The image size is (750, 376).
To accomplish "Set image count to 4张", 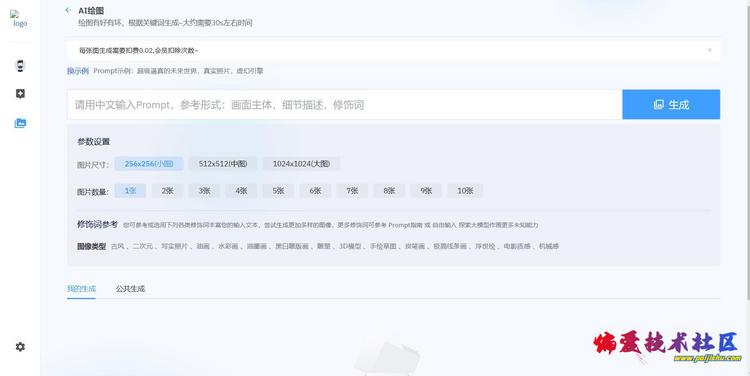I will 242,190.
